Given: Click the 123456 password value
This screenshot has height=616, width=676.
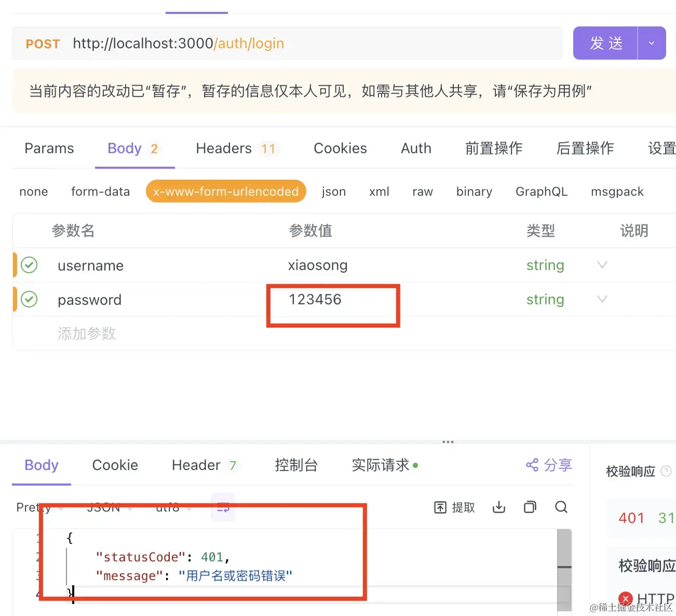Looking at the screenshot, I should [315, 299].
